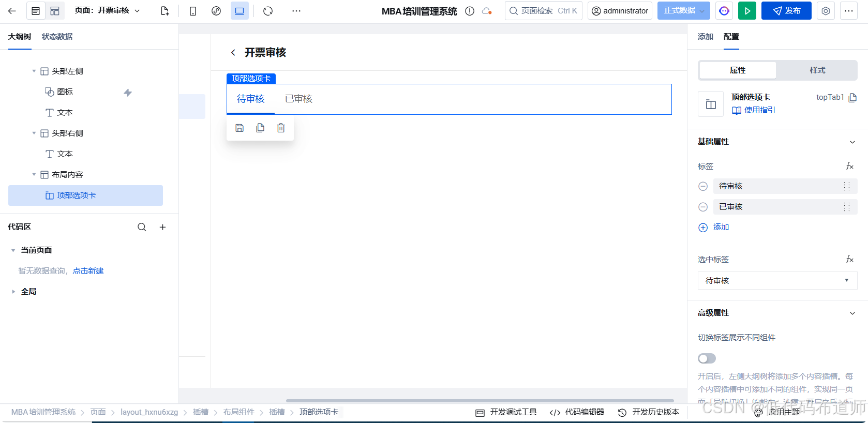The width and height of the screenshot is (868, 423).
Task: Open the 使用指引 guide link
Action: pos(754,110)
